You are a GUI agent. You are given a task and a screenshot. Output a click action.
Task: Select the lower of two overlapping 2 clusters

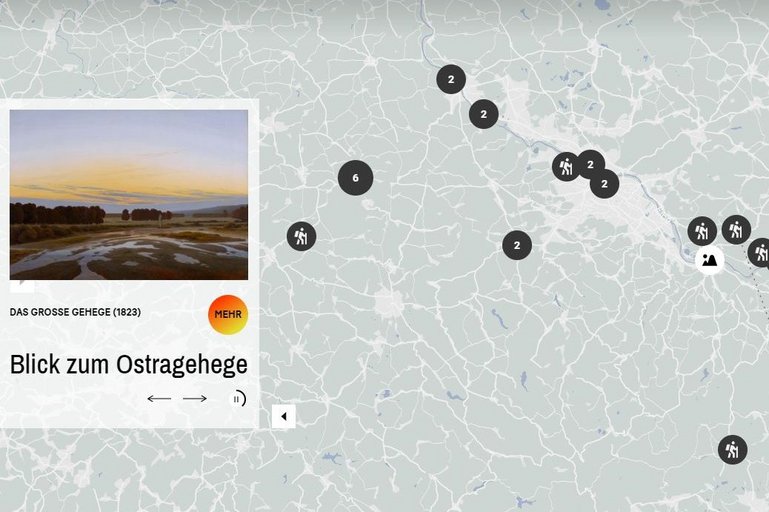[x=604, y=183]
